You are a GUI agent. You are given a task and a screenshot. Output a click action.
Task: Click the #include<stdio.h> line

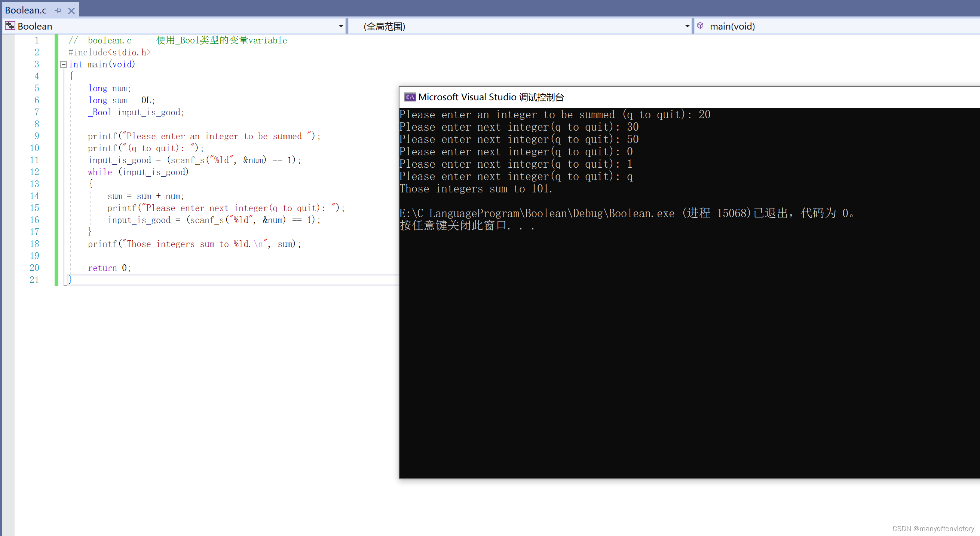(110, 52)
